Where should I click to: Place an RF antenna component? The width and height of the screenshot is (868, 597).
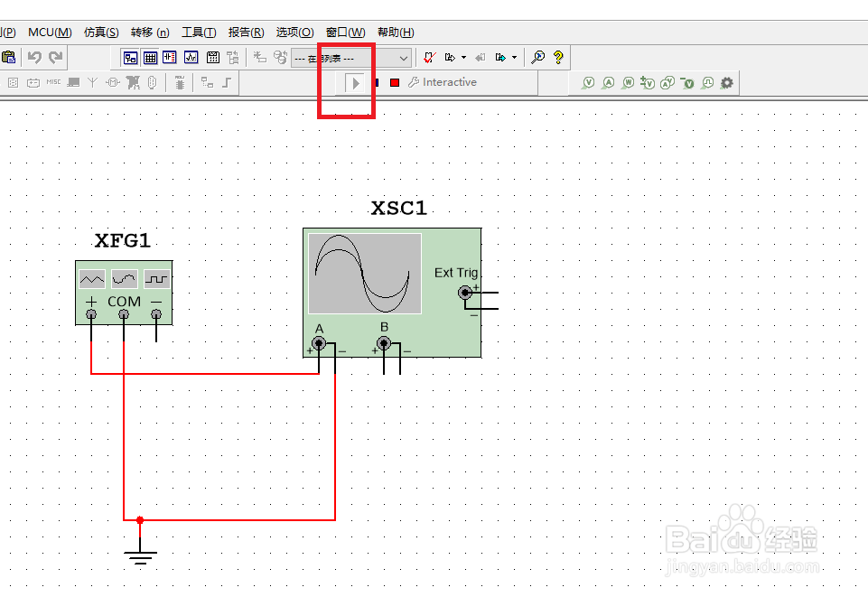(92, 83)
